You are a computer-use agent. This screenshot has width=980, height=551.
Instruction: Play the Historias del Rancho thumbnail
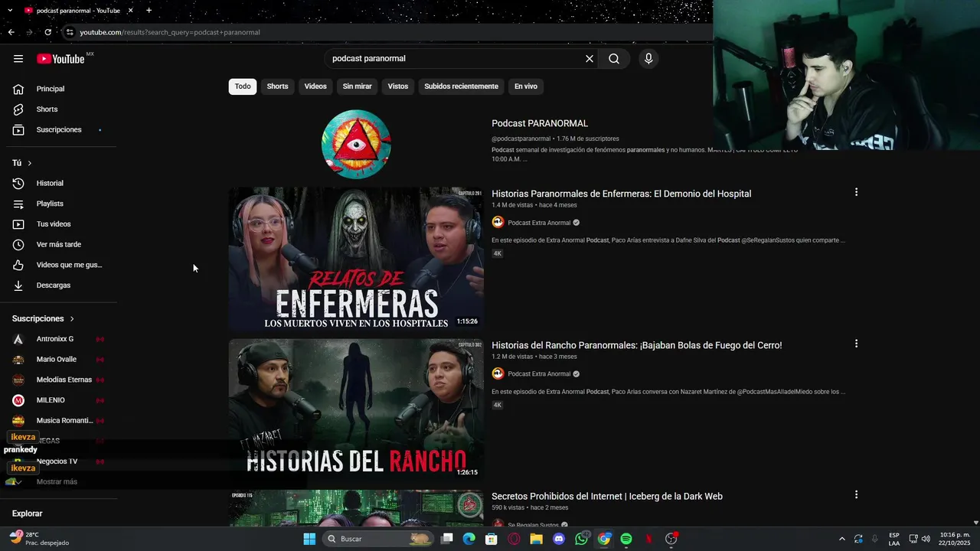coord(356,409)
